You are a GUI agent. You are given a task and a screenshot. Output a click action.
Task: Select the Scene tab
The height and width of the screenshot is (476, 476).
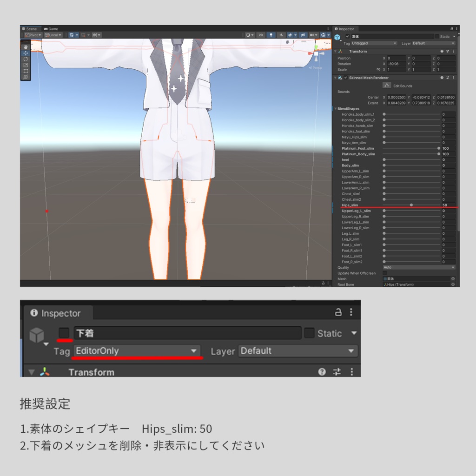[x=30, y=29]
